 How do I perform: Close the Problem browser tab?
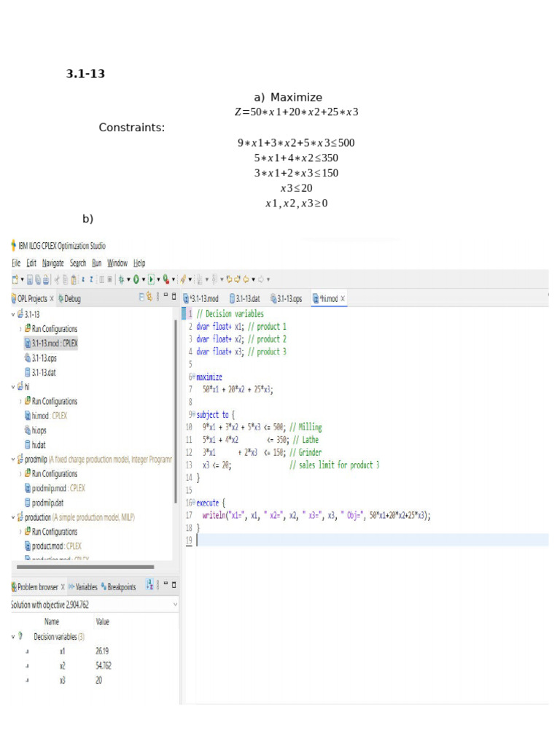pyautogui.click(x=63, y=587)
